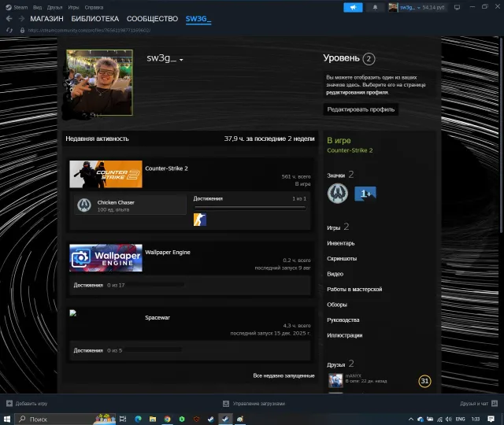Click the Chicken Chaser badge icon
The image size is (504, 425).
point(84,205)
